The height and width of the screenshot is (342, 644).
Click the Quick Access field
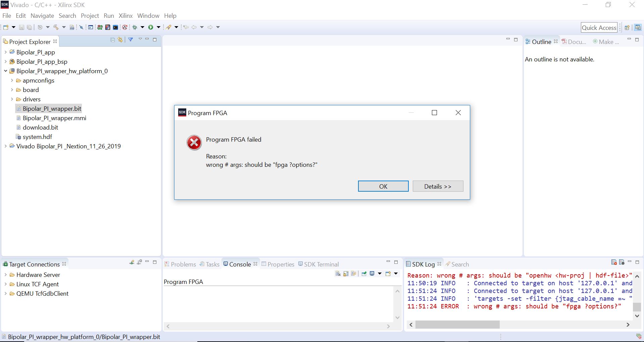pos(599,28)
